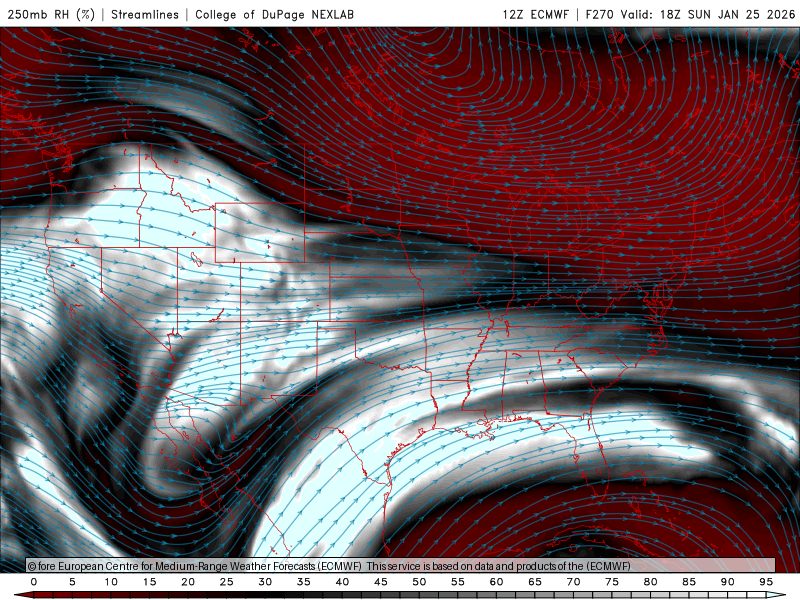Click the "80" value on the color scale

coord(651,582)
